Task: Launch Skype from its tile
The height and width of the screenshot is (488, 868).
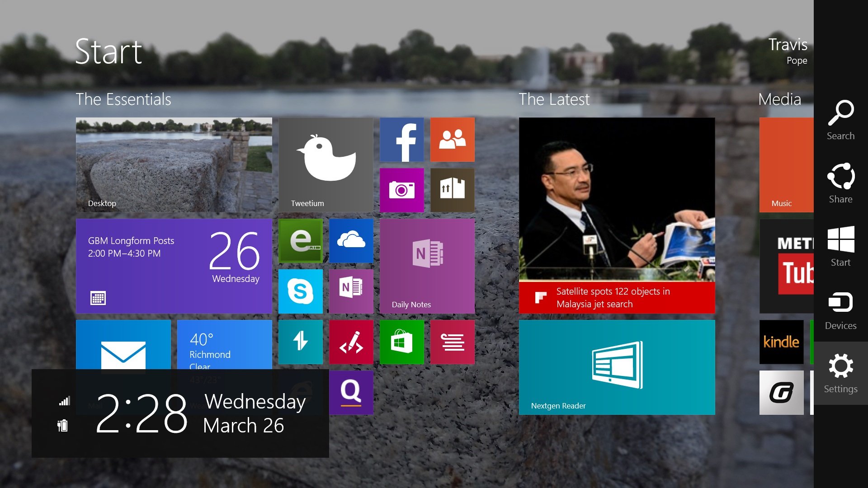Action: pos(300,291)
